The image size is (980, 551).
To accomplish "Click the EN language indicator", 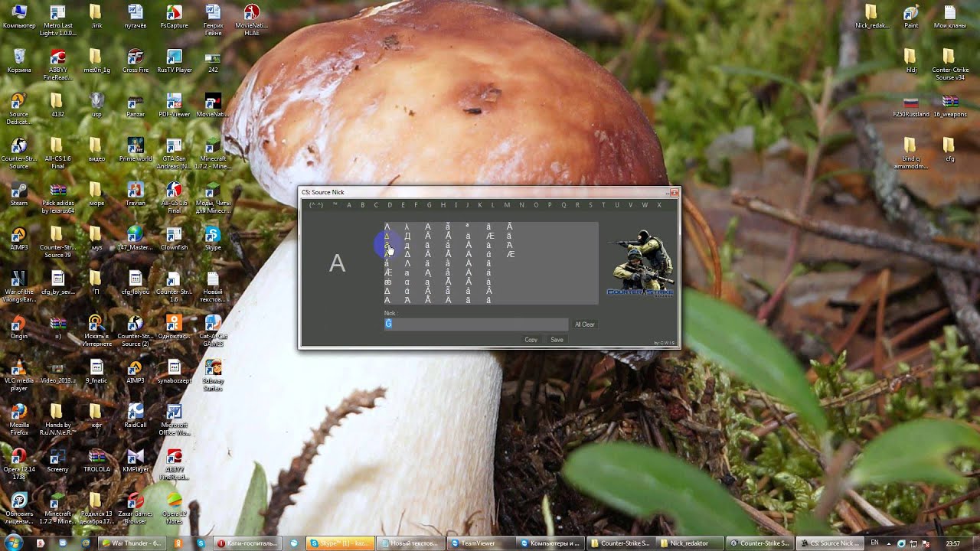I will click(x=875, y=543).
